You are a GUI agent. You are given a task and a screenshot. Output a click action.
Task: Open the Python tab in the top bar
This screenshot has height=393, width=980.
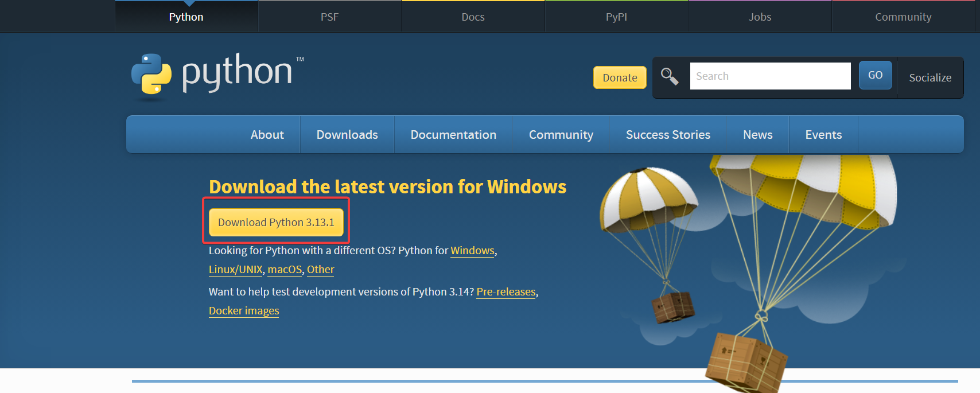[x=186, y=17]
